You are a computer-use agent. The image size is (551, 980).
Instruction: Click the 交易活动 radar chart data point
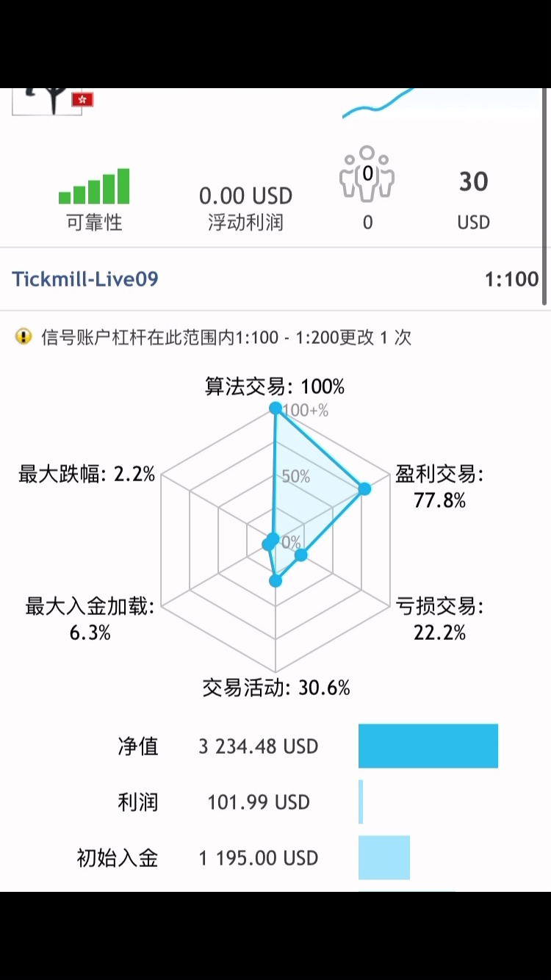275,581
